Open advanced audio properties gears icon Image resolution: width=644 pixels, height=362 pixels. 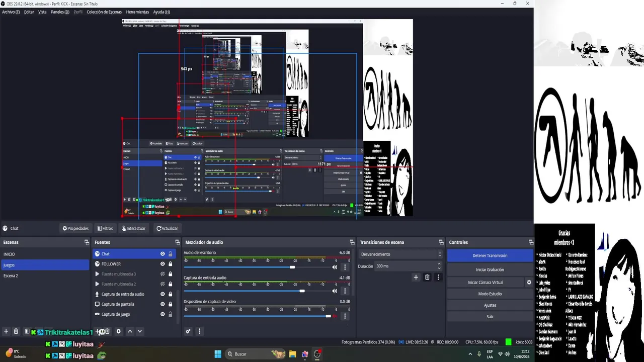click(x=188, y=331)
